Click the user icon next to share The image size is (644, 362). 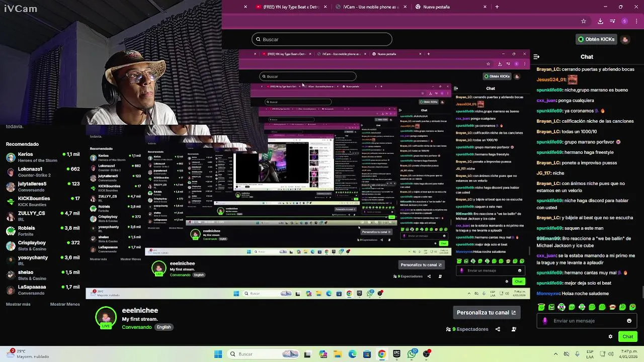click(x=514, y=329)
